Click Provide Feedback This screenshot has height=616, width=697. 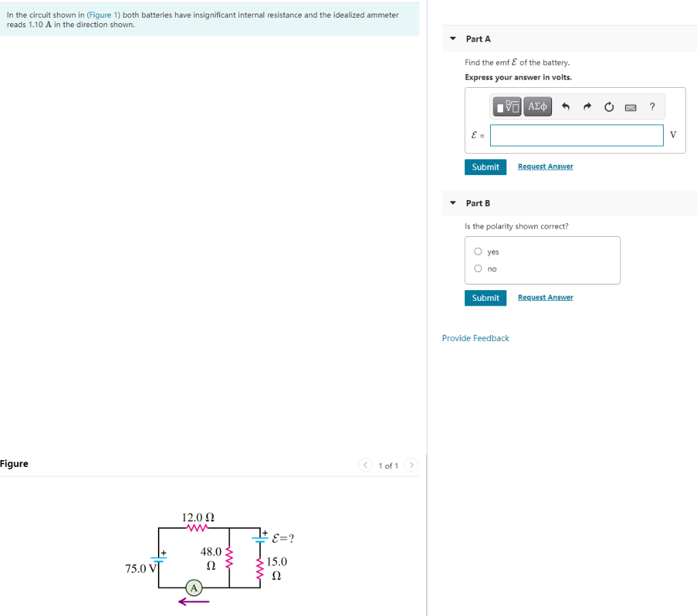point(475,338)
